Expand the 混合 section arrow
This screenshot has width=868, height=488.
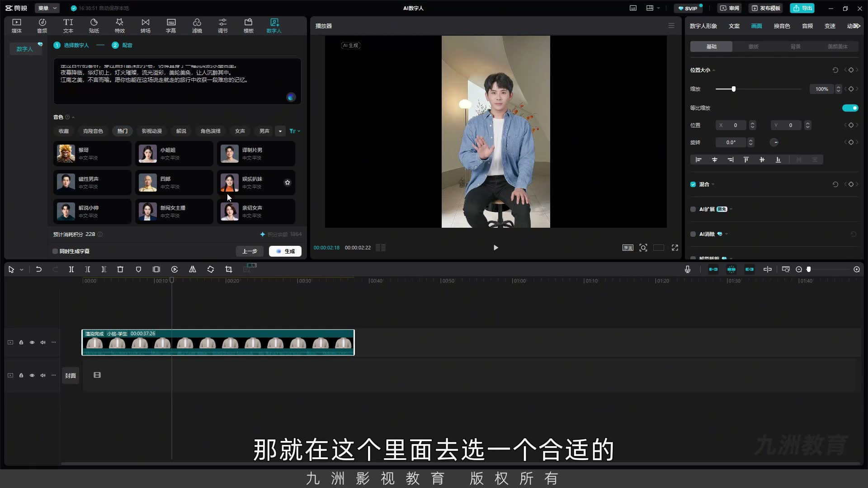pyautogui.click(x=713, y=184)
